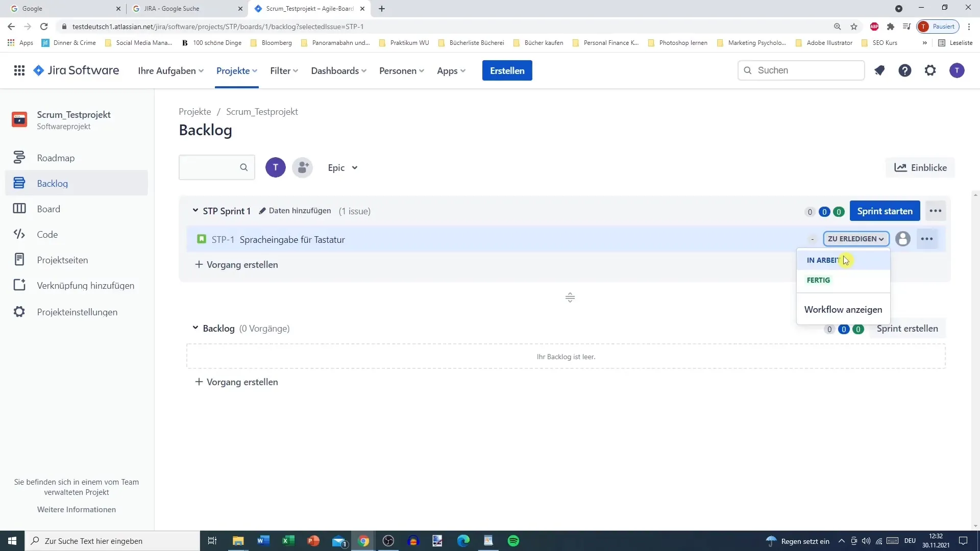Click the green story icon of STP-1
Screen dimensions: 980x551
pyautogui.click(x=202, y=239)
